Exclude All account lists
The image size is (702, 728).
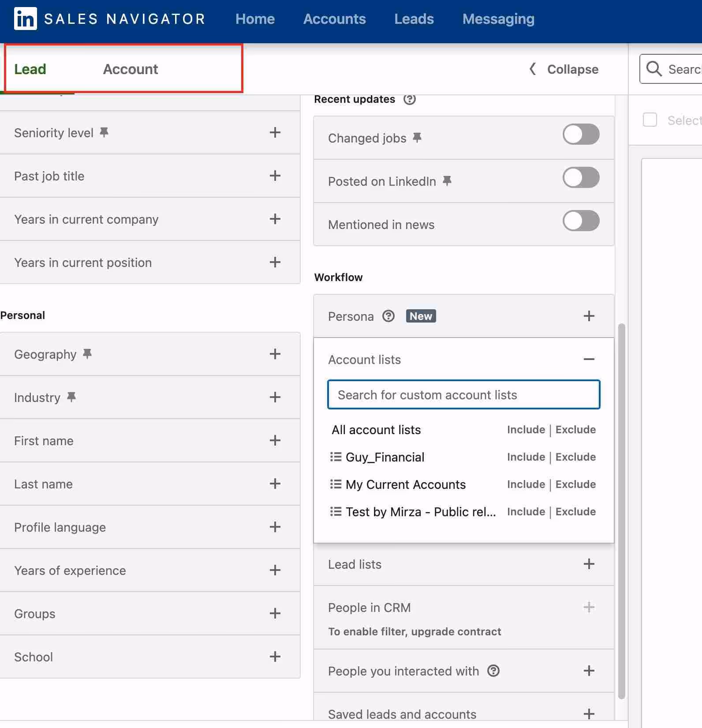pos(575,429)
